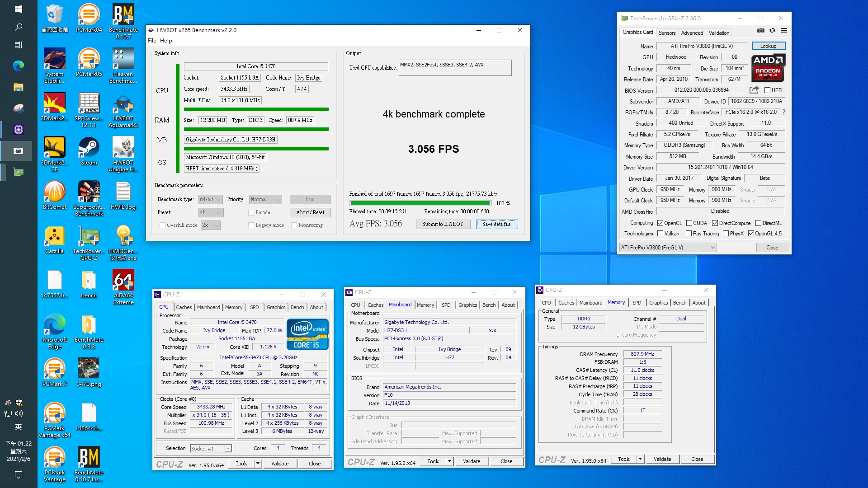Open the PCMark04 desktop icon

tap(89, 18)
